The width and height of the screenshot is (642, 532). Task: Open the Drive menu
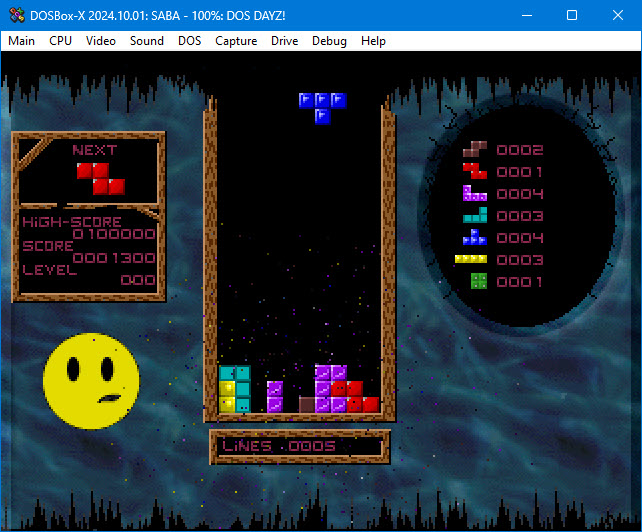(x=284, y=41)
